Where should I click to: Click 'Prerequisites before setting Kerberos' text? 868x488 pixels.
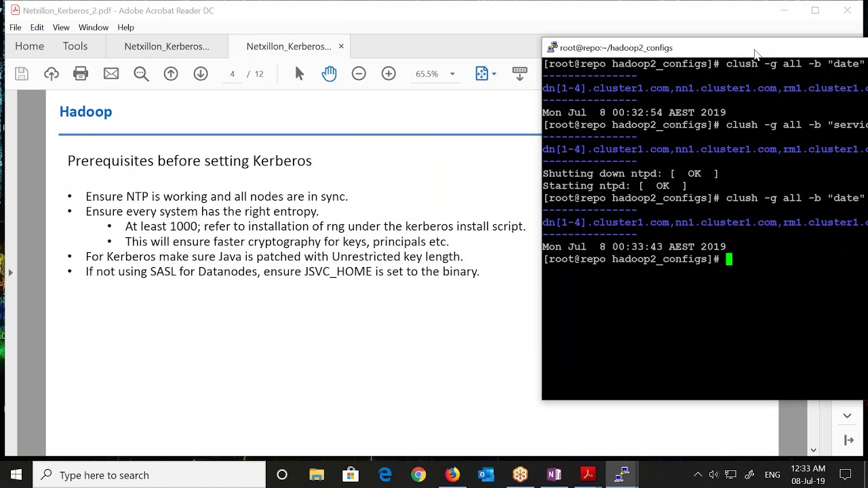point(189,161)
